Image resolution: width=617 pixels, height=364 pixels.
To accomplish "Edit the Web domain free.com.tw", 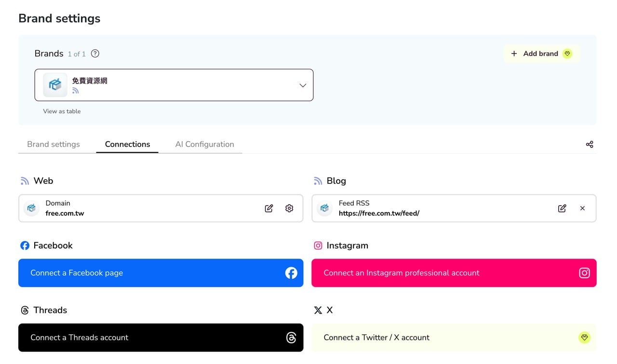I will click(x=269, y=208).
